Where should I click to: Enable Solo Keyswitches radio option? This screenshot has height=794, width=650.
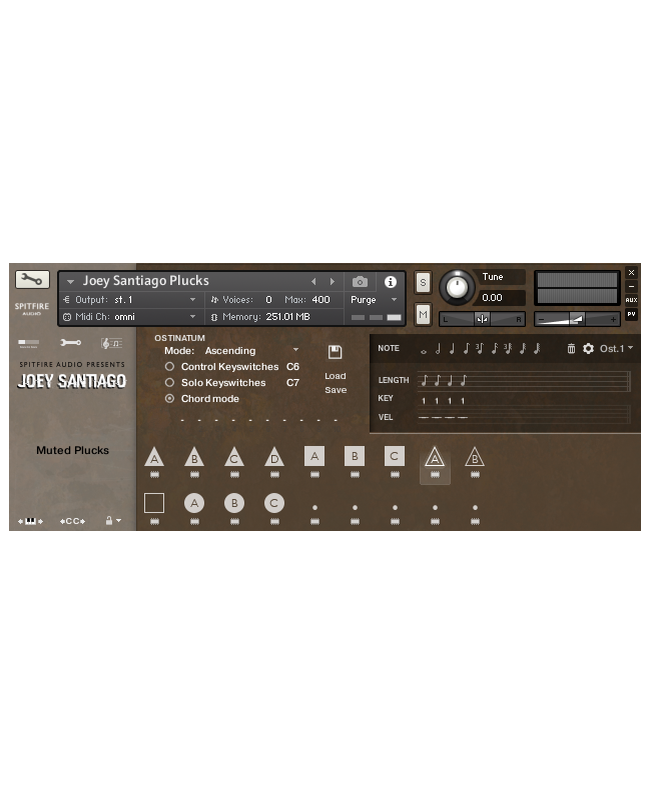coord(170,382)
